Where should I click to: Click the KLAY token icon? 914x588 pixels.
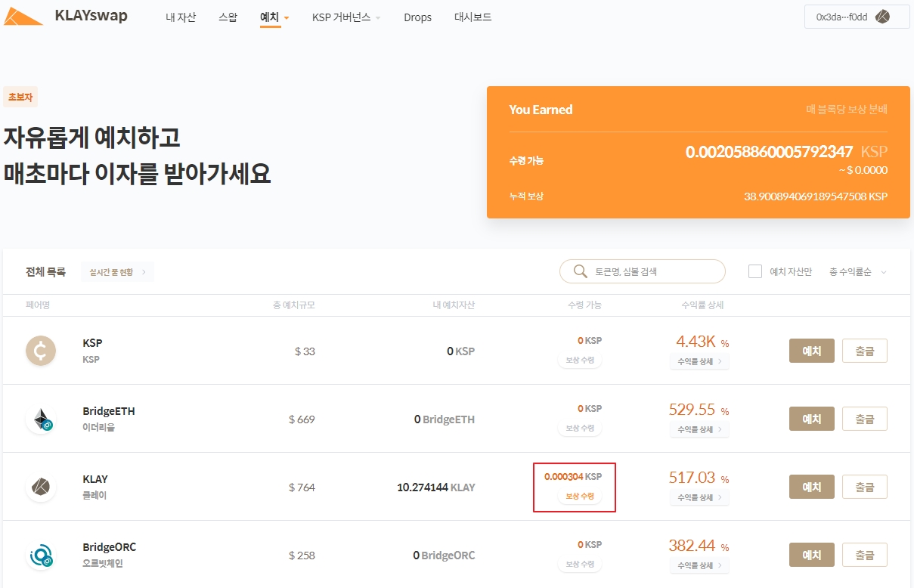(x=41, y=487)
